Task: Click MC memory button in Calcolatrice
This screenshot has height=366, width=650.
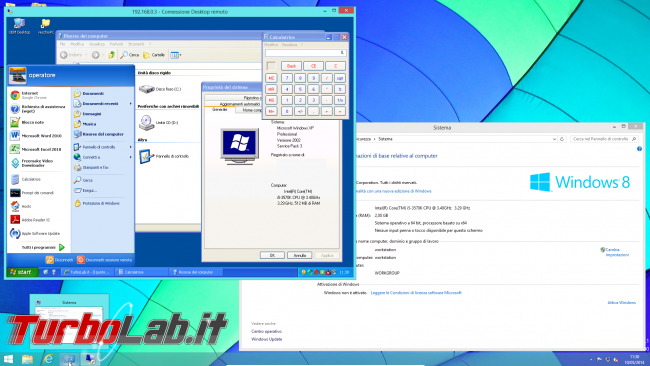Action: 271,78
